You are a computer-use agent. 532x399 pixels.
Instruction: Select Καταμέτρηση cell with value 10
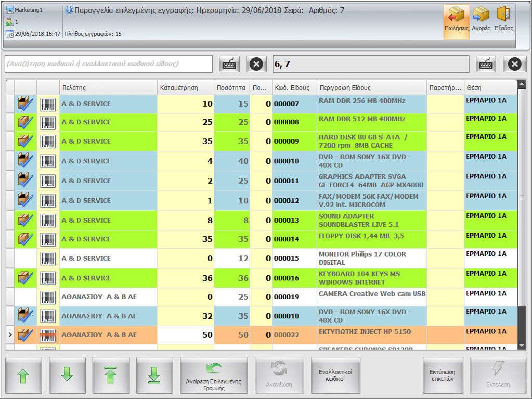pos(186,104)
